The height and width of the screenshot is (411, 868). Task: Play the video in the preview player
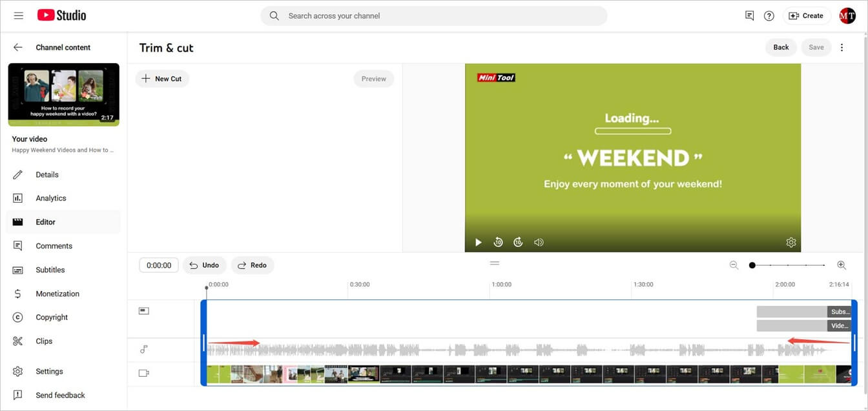(x=478, y=242)
